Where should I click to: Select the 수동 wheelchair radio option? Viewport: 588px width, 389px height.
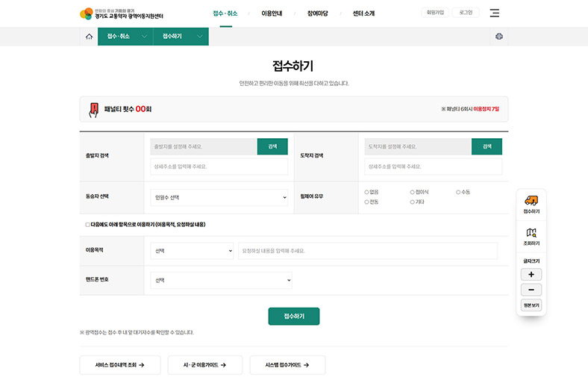tap(458, 192)
